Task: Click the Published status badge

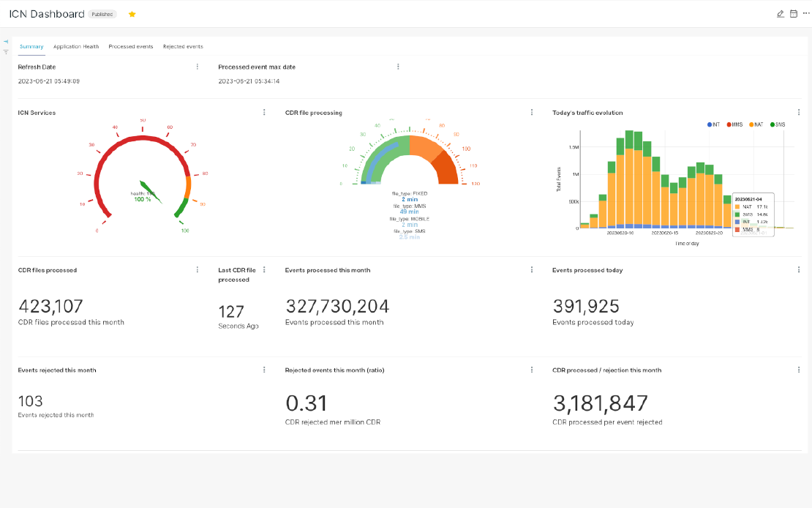Action: [x=102, y=15]
